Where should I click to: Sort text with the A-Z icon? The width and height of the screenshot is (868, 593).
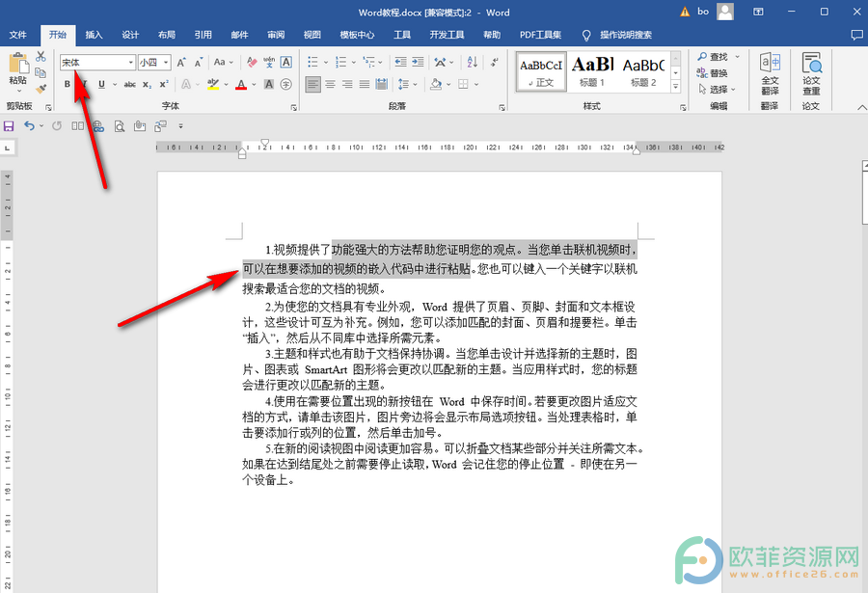(473, 62)
